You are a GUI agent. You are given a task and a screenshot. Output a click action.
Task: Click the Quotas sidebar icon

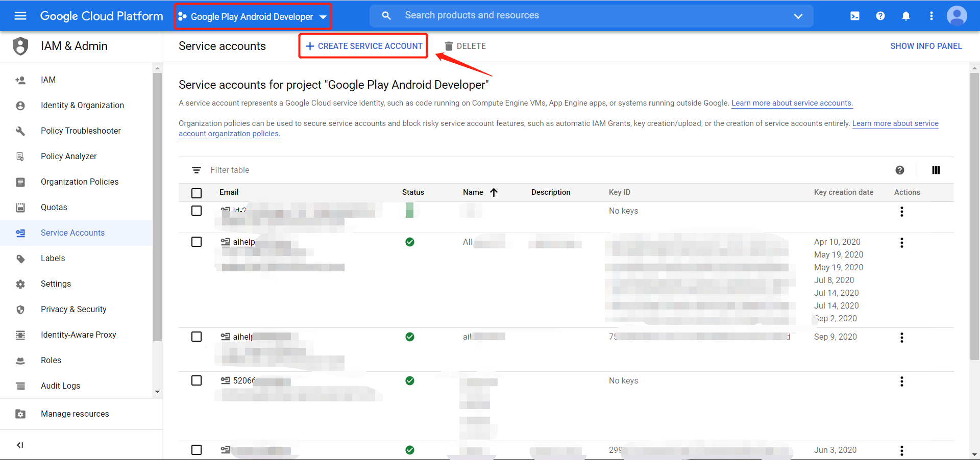click(x=20, y=208)
